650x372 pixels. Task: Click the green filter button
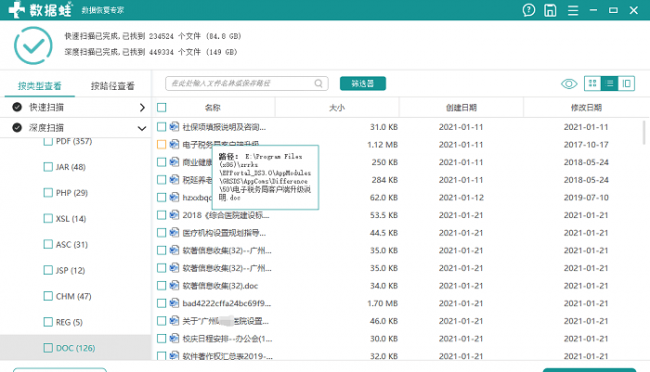coord(363,83)
